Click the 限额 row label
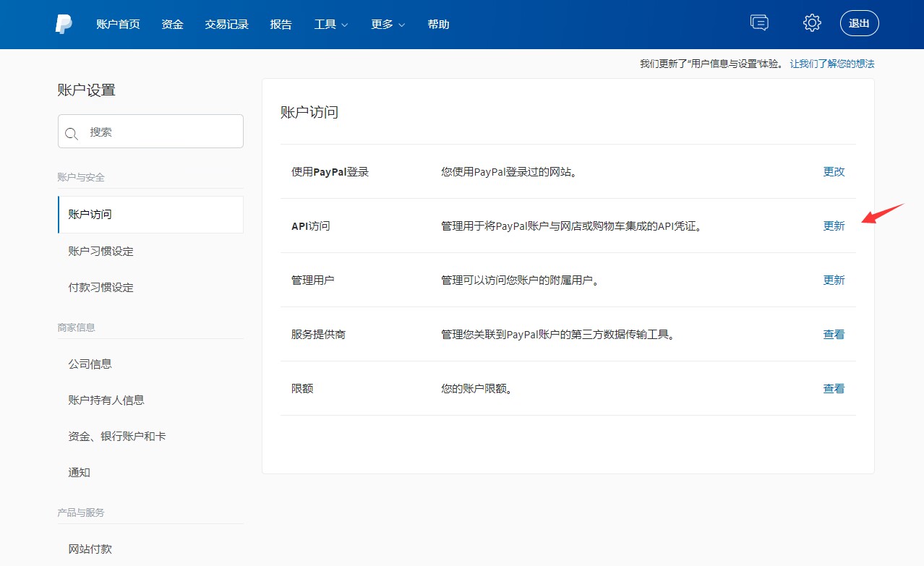Screen dimensions: 924x566 pos(302,388)
